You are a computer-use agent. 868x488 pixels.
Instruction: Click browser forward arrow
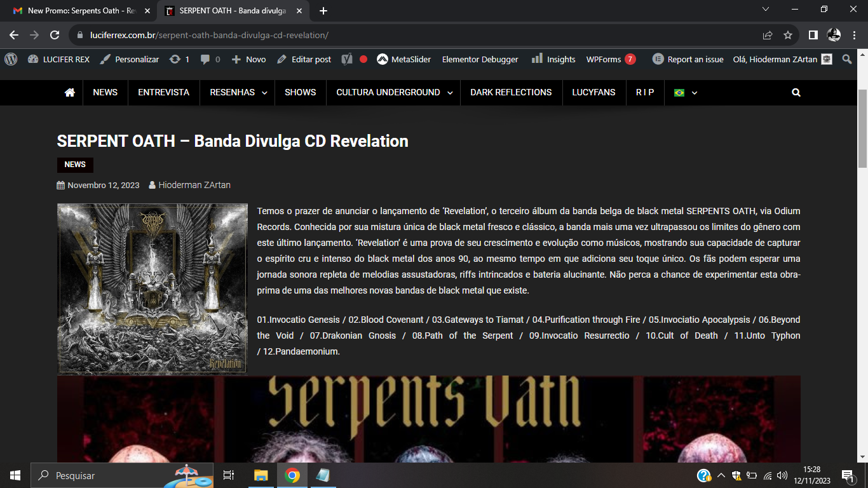[x=34, y=35]
